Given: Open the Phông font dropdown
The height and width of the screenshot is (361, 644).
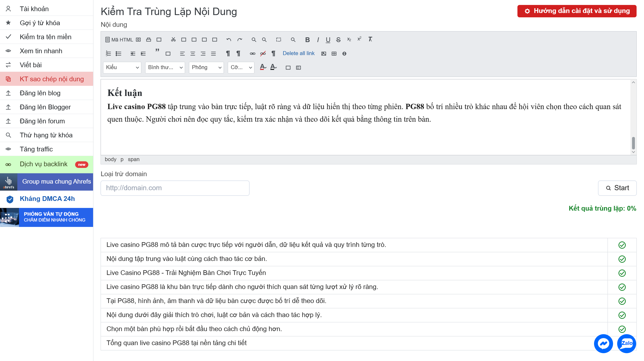Looking at the screenshot, I should 206,67.
